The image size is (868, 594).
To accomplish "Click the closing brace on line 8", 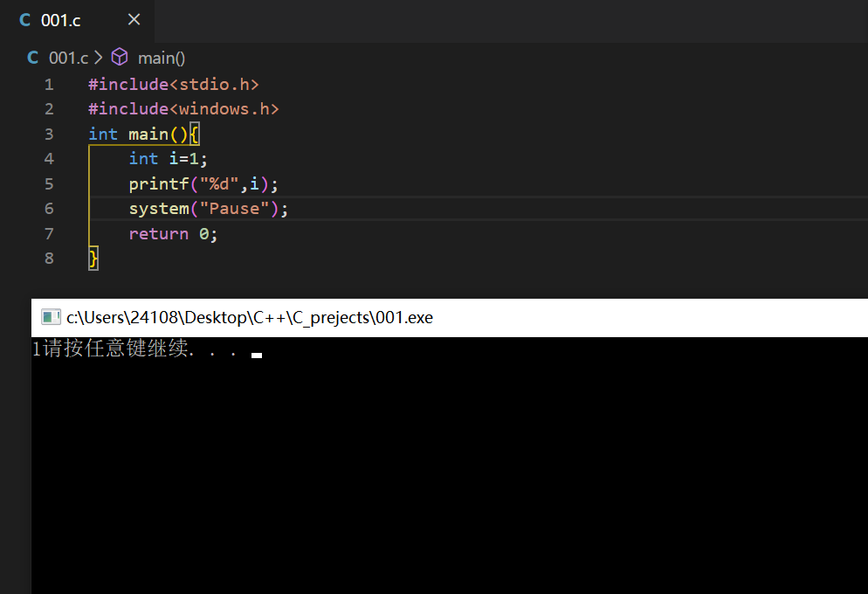I will pos(93,259).
